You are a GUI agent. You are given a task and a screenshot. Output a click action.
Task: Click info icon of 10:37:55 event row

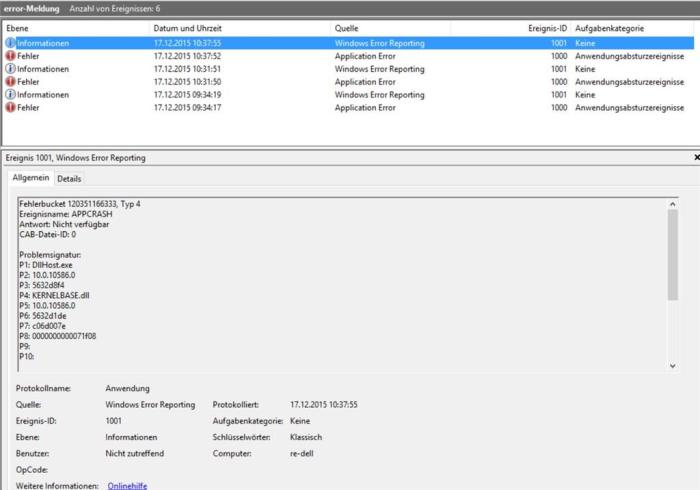[10, 44]
